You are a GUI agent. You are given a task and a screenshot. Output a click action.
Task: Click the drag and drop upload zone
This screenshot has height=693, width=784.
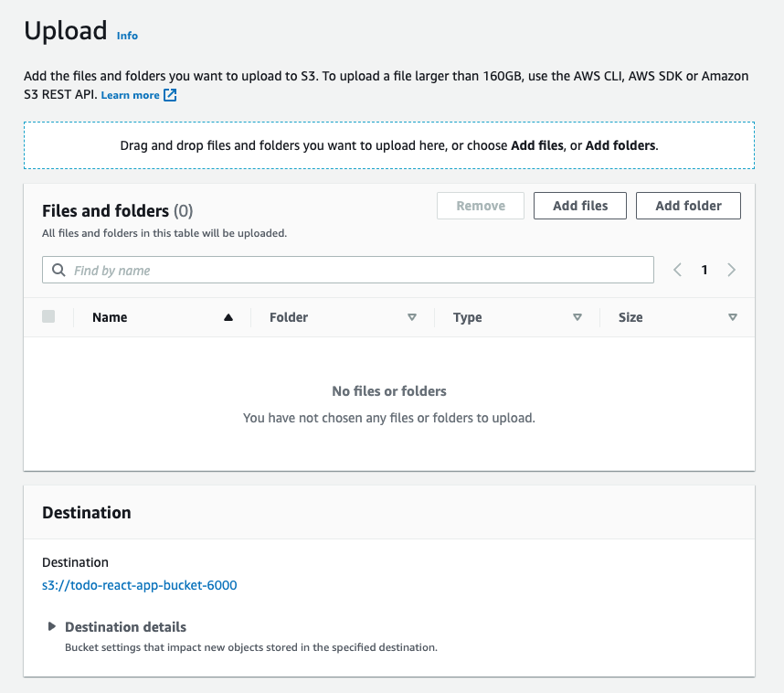[389, 145]
